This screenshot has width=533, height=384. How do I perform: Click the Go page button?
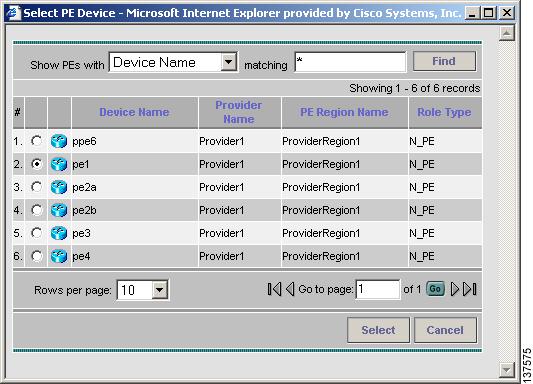coord(435,289)
